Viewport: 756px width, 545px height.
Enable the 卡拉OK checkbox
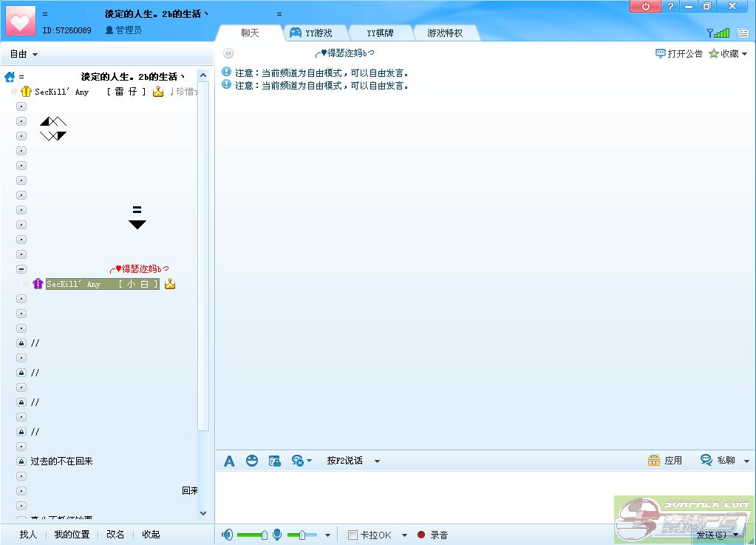coord(353,535)
